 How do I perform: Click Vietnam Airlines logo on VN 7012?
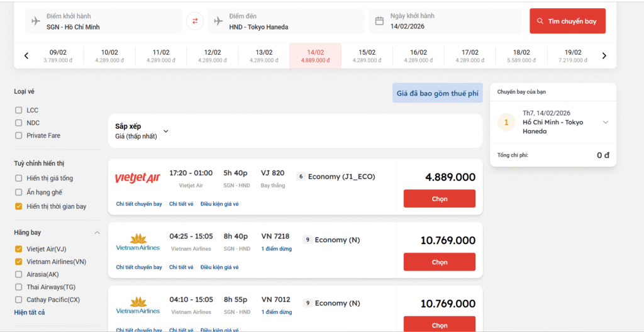(138, 305)
